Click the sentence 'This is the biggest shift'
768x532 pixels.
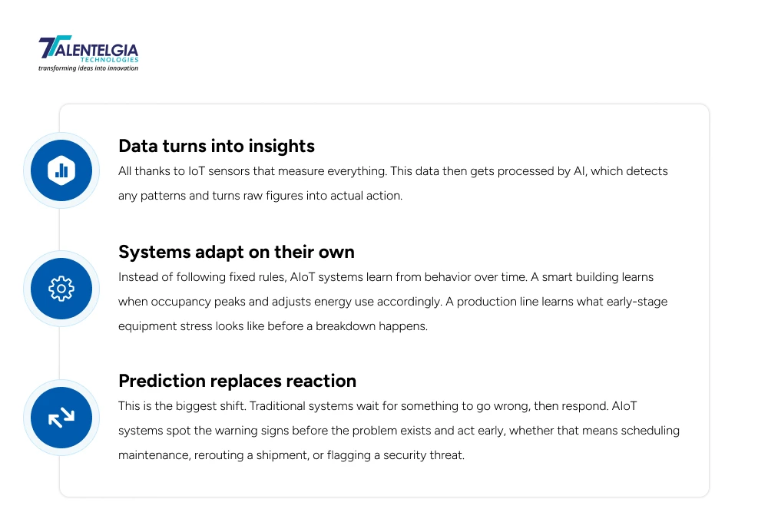click(184, 406)
